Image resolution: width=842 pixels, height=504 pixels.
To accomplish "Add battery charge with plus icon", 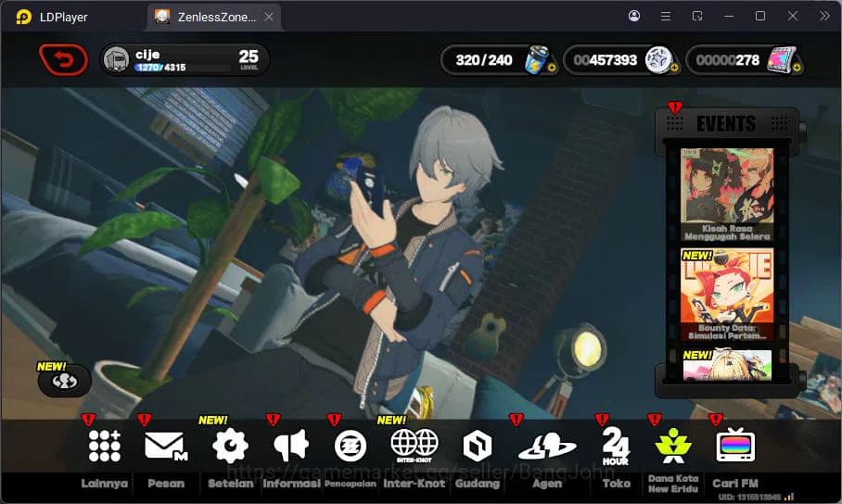I will pyautogui.click(x=551, y=68).
